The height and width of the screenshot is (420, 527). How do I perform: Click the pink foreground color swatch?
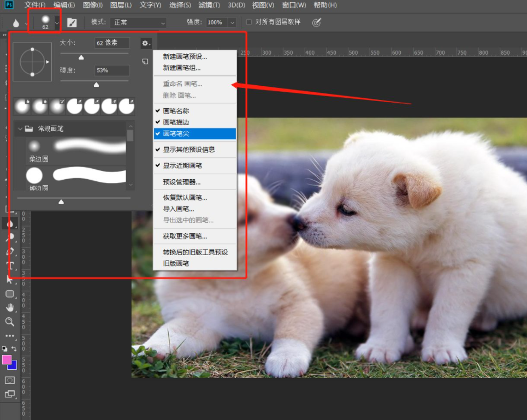coord(7,360)
